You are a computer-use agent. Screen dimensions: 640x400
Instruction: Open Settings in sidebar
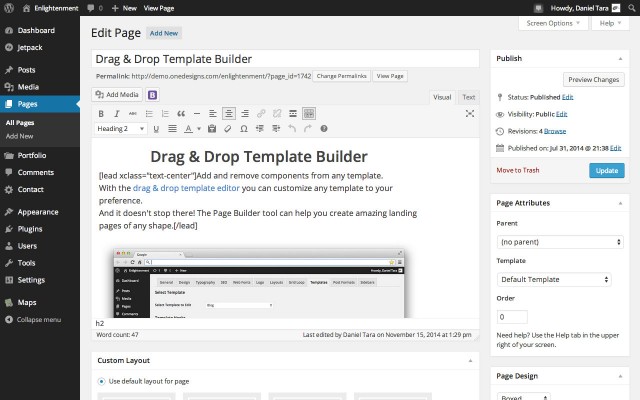[x=40, y=280]
